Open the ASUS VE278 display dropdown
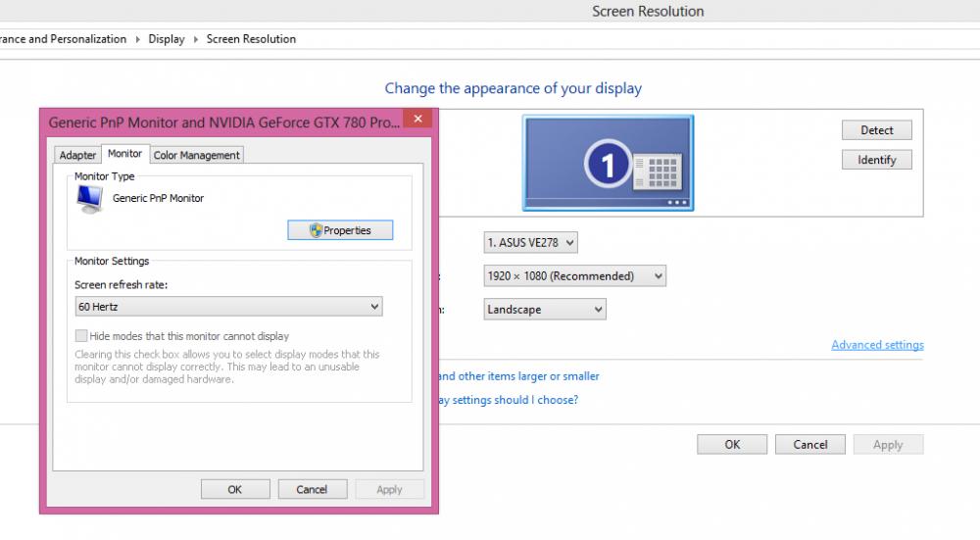The image size is (980, 540). coord(530,242)
